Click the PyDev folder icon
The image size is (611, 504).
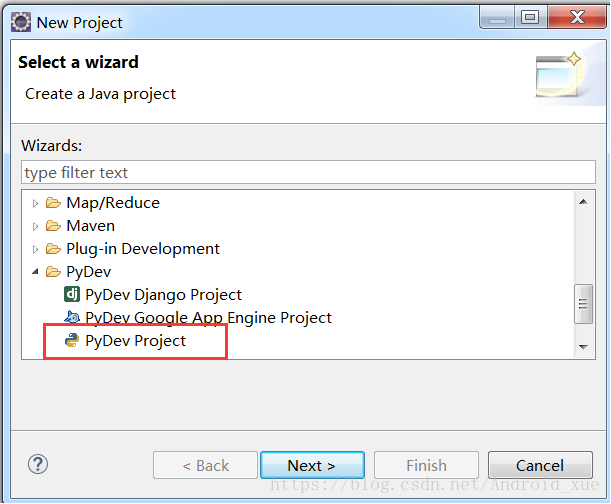[x=53, y=272]
